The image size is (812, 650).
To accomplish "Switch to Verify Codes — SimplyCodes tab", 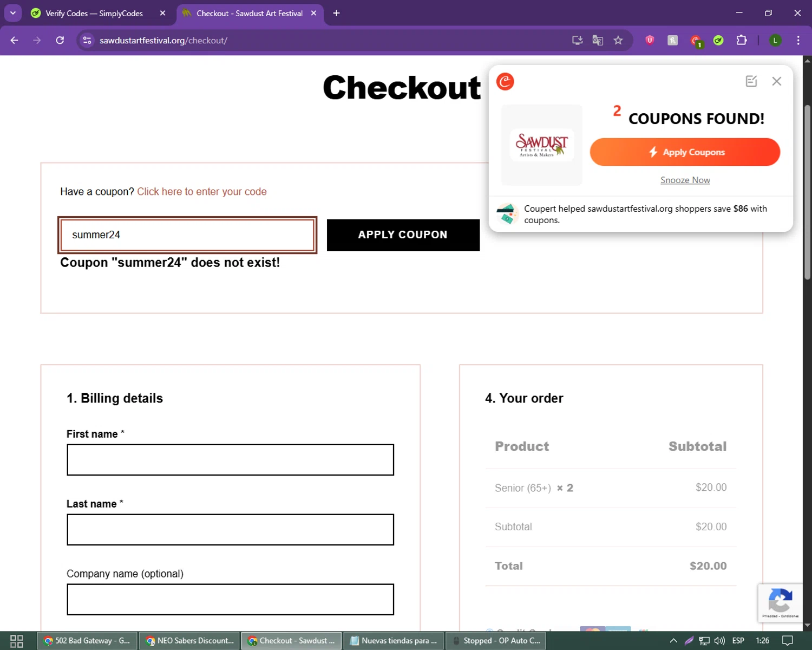I will tap(95, 13).
